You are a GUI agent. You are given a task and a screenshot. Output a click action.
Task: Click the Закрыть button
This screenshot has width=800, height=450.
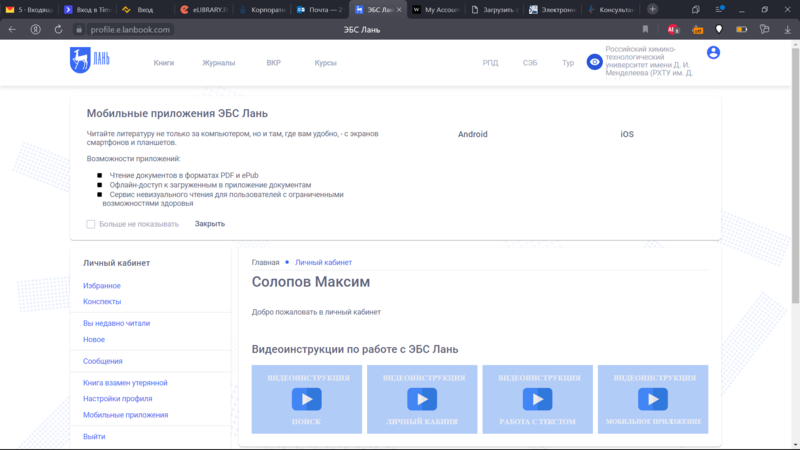(210, 223)
